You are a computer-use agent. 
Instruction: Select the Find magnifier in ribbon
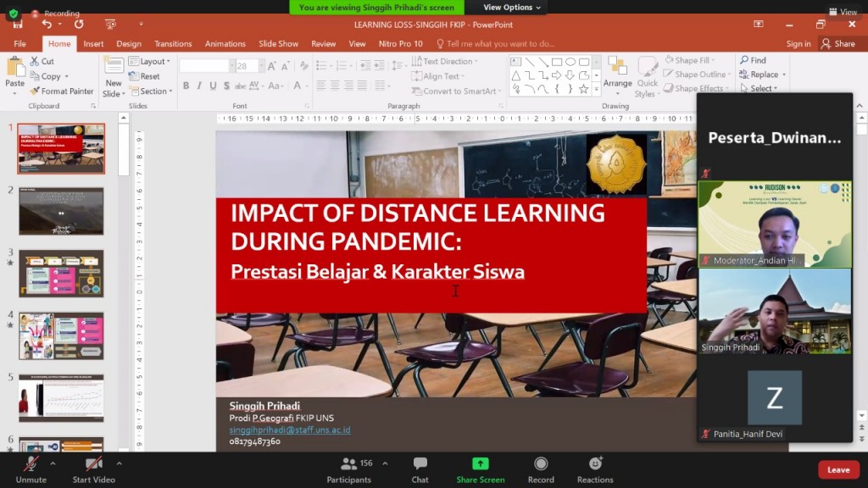click(744, 60)
